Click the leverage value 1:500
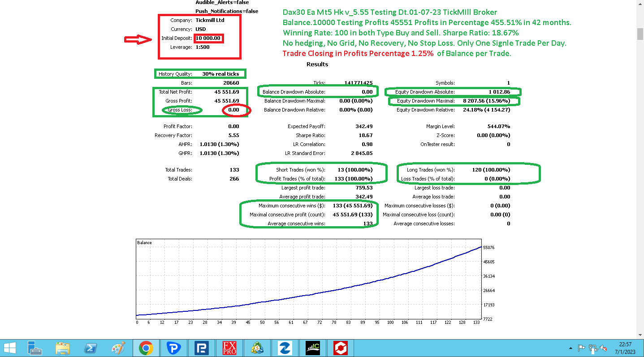The image size is (644, 357). (203, 47)
